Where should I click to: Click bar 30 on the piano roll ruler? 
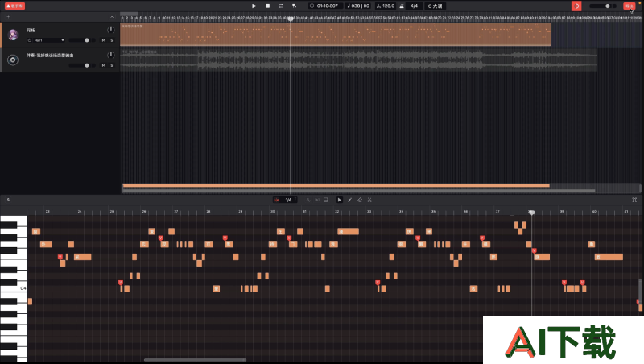coord(273,212)
